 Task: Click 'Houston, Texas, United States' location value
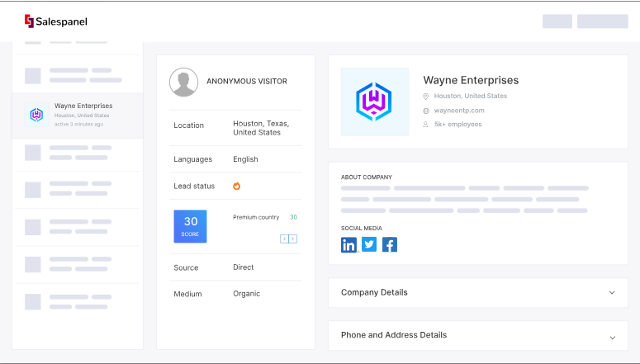(x=261, y=128)
